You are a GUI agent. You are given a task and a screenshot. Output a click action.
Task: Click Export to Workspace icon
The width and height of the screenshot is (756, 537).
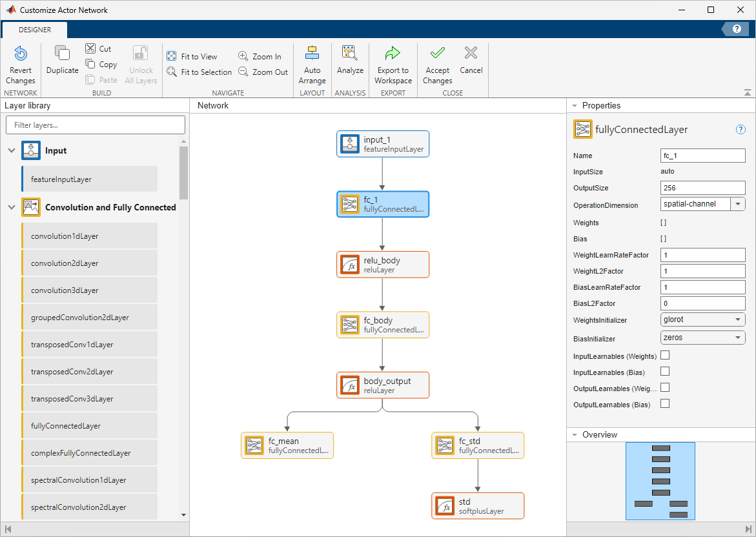[x=393, y=54]
